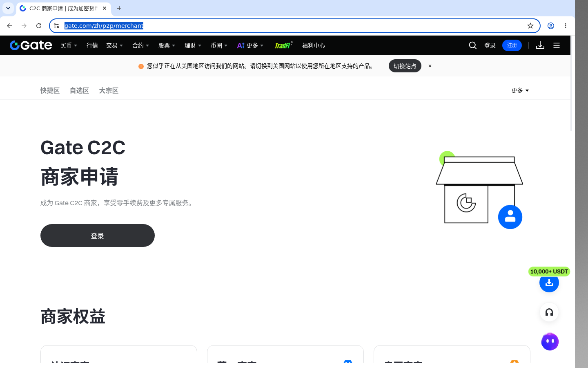Image resolution: width=588 pixels, height=368 pixels.
Task: Open the tab search dropdown
Action: [x=8, y=8]
